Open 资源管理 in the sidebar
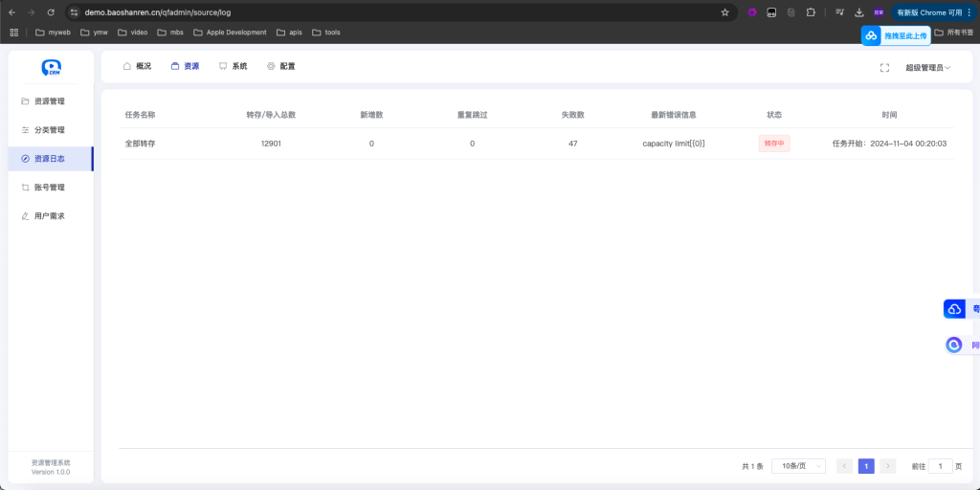 [x=49, y=101]
